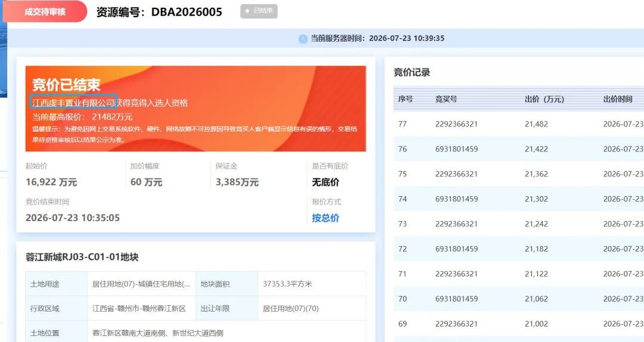Image resolution: width=644 pixels, height=342 pixels.
Task: Click the 竞价已结束 banner heading
Action: click(x=66, y=85)
